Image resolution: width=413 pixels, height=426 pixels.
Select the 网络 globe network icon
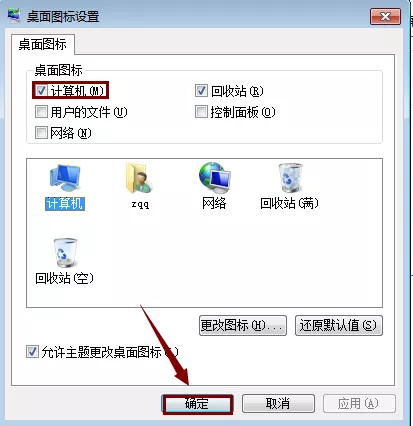(214, 178)
